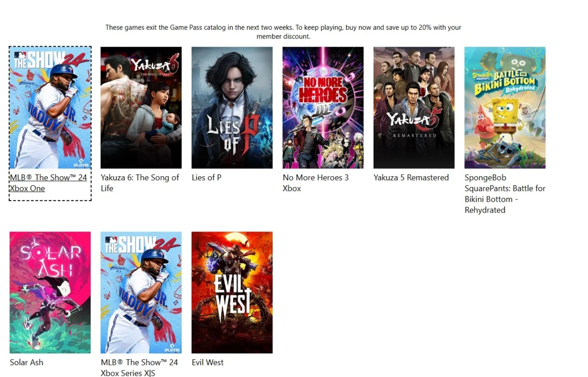Select the No More Heroes 3 cover art
This screenshot has height=377, width=588.
point(323,108)
